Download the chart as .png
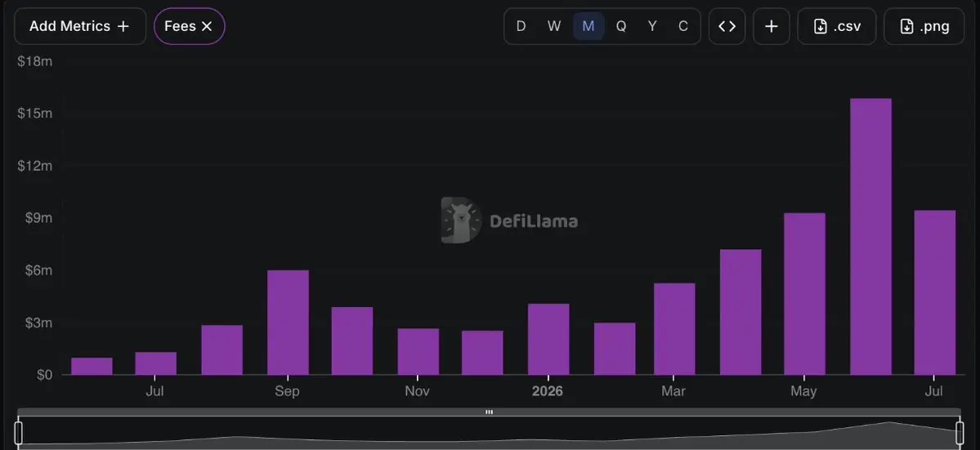The height and width of the screenshot is (450, 980). coord(924,26)
